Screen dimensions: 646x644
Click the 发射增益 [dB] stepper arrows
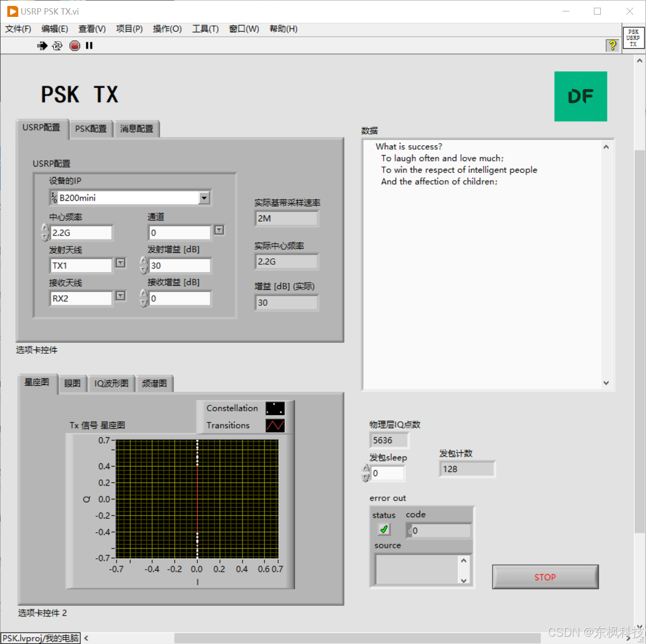coord(144,265)
